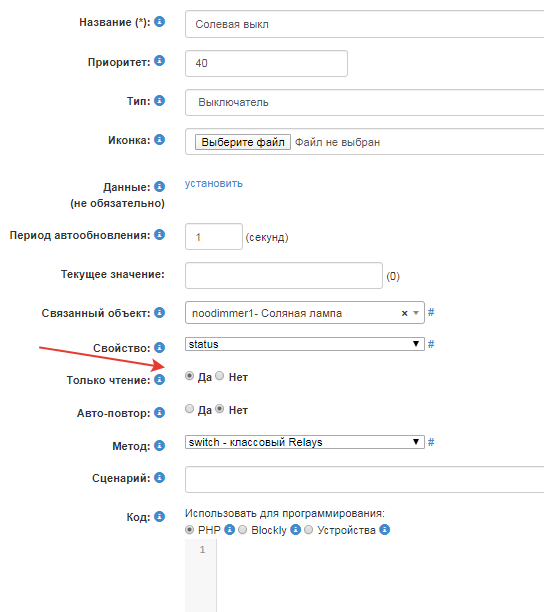Set Авто-повтор to Да
The height and width of the screenshot is (612, 544).
tap(189, 409)
